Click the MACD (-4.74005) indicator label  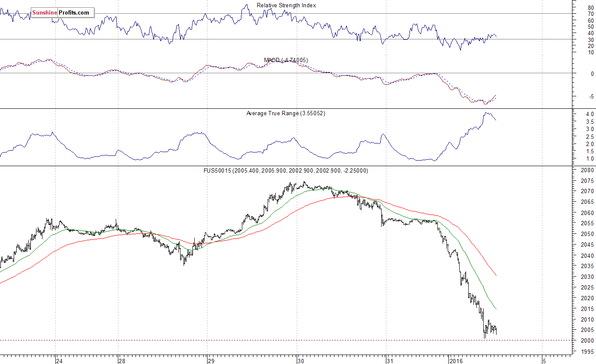pyautogui.click(x=286, y=60)
